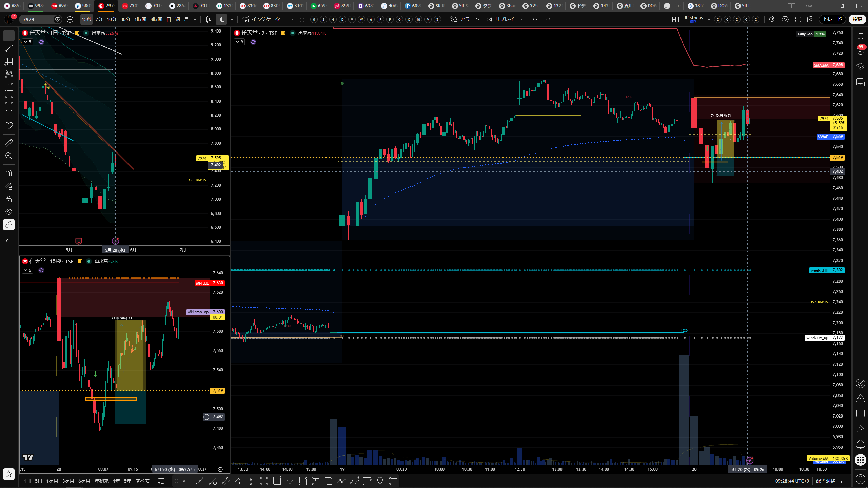The image size is (868, 488).
Task: Open the Fibonacci retracement tool
Action: point(9,61)
